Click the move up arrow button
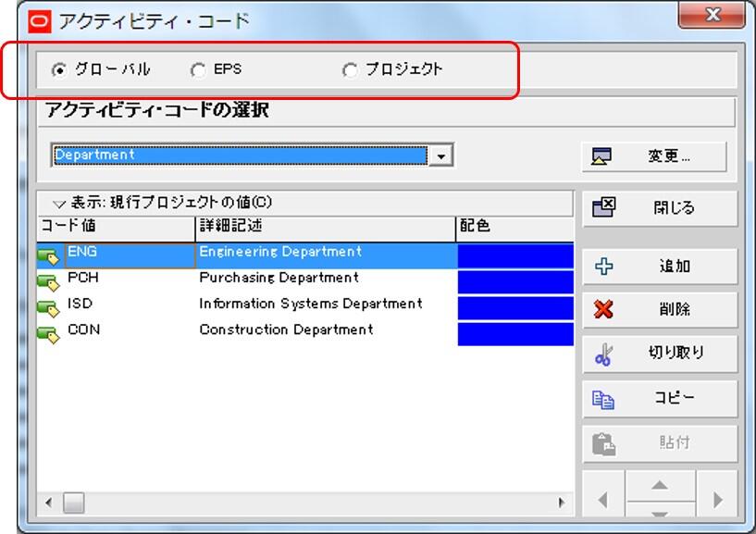 660,486
